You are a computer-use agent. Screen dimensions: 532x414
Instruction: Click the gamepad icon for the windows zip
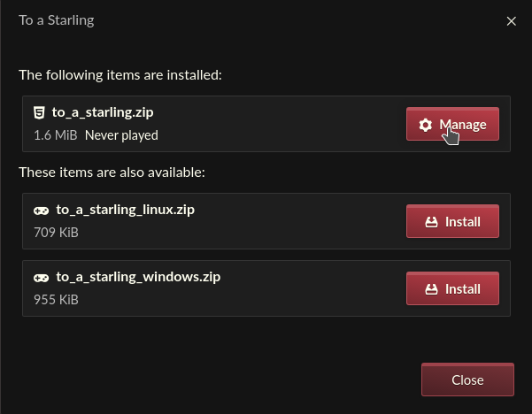(41, 278)
